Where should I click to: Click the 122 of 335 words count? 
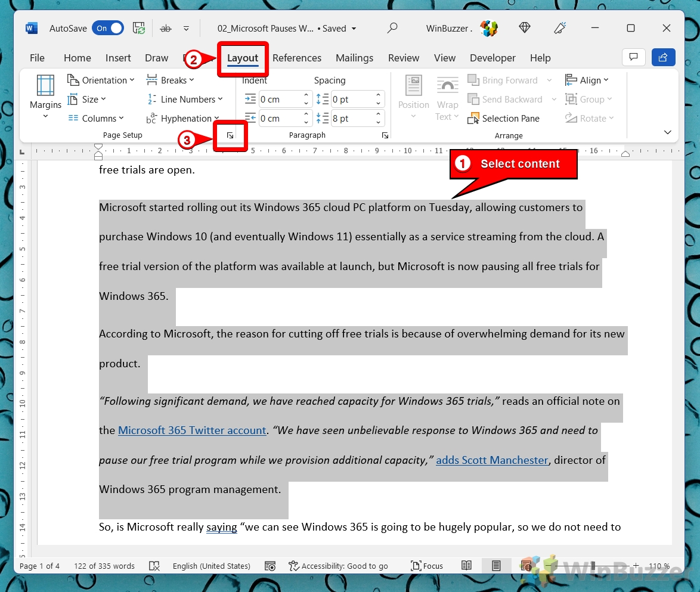coord(104,566)
